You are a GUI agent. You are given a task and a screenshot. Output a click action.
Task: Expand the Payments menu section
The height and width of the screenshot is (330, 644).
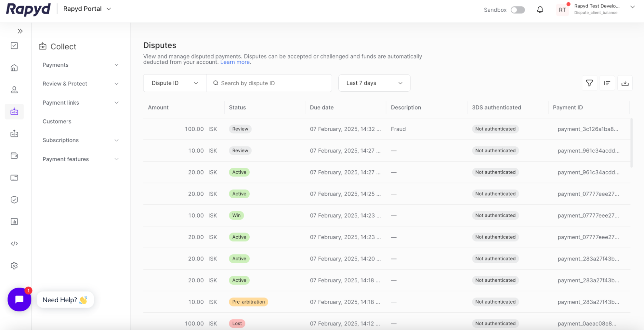pos(80,65)
